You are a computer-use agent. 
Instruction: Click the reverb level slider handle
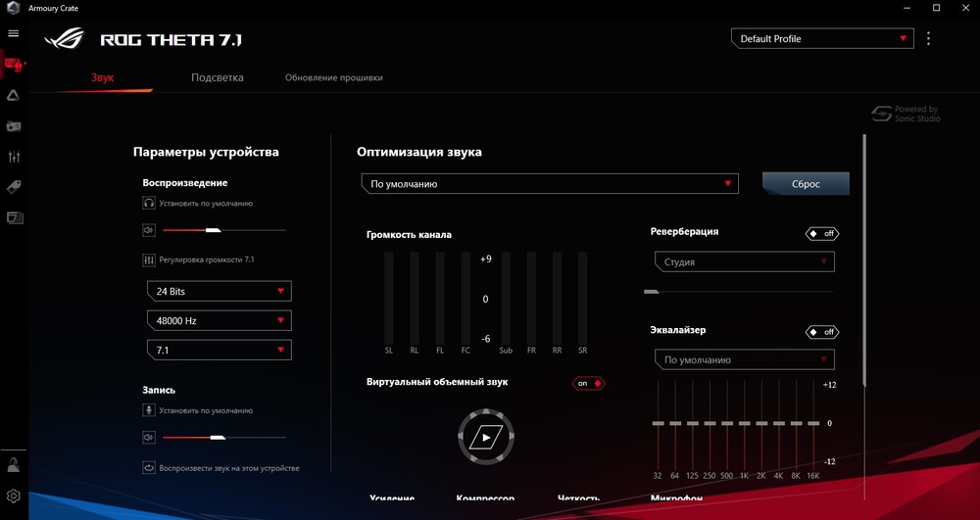[x=652, y=292]
